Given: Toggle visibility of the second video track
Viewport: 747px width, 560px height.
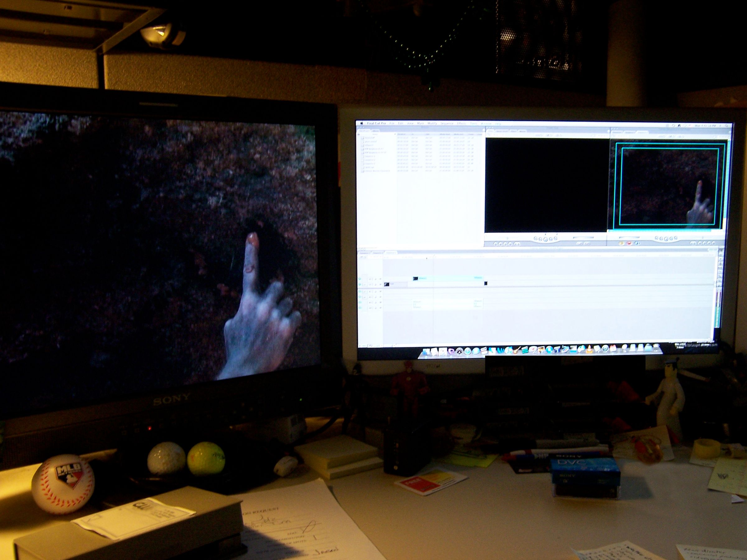Looking at the screenshot, I should tap(360, 285).
